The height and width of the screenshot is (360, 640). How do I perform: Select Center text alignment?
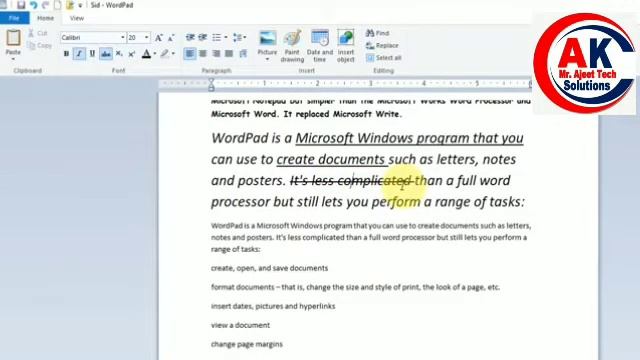pyautogui.click(x=203, y=53)
